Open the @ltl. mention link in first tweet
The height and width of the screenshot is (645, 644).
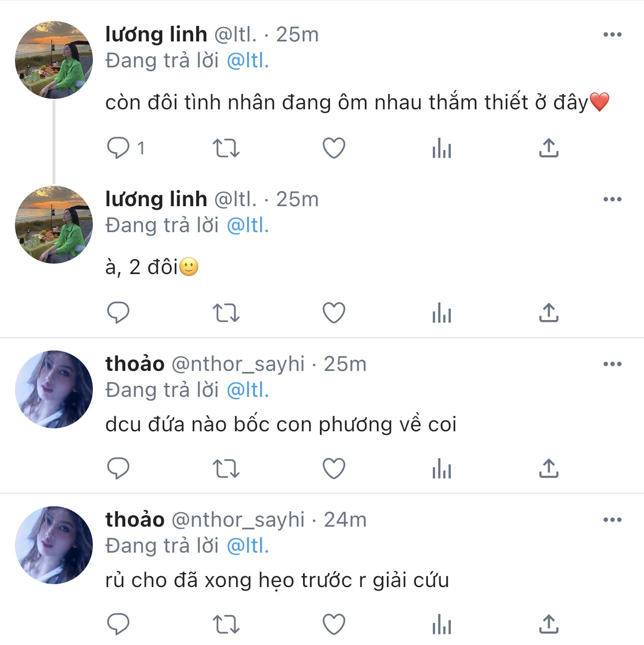click(x=248, y=61)
